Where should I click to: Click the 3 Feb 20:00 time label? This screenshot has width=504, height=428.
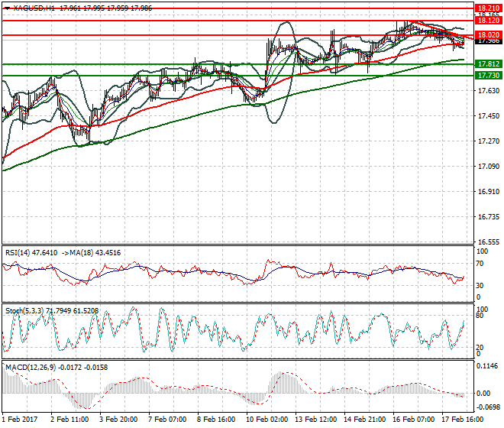pos(118,420)
